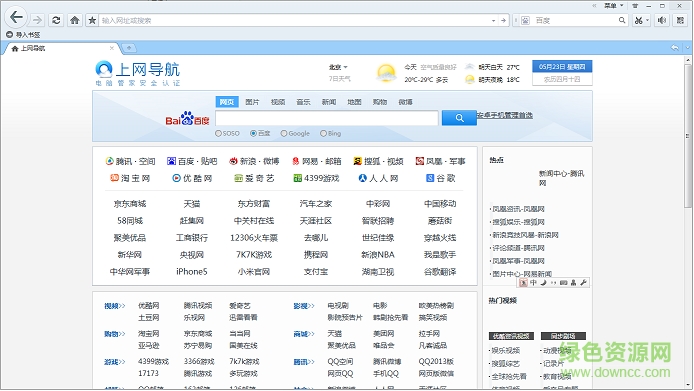The height and width of the screenshot is (391, 694).
Task: Switch to the 地图 search tab
Action: point(354,102)
